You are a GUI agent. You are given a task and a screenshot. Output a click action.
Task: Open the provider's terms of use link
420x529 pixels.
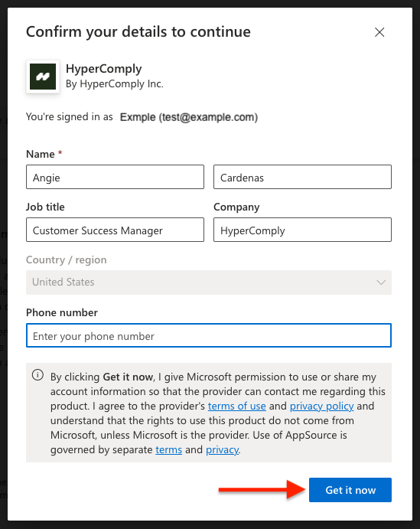tap(236, 406)
